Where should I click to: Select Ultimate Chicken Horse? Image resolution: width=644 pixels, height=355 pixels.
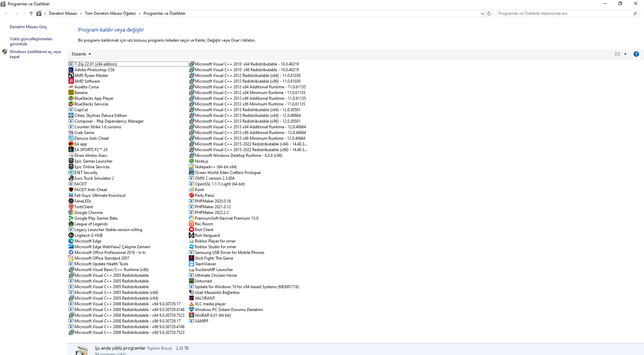point(213,275)
